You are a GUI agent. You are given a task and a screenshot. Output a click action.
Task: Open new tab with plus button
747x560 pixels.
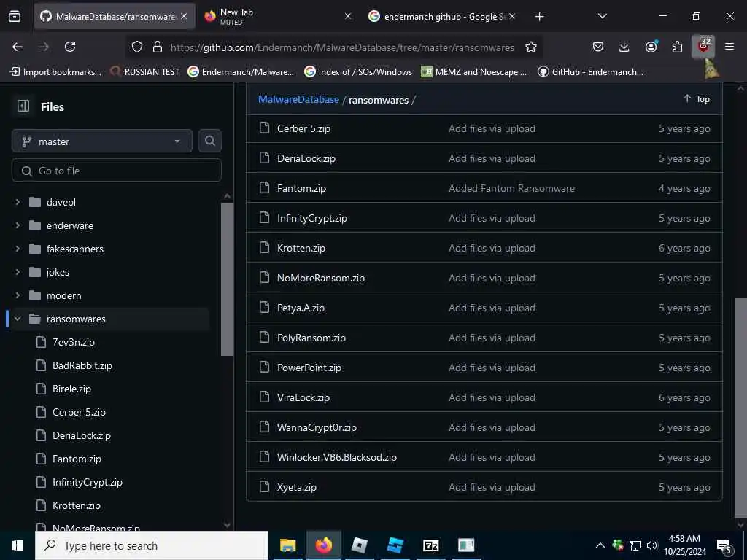pyautogui.click(x=539, y=17)
